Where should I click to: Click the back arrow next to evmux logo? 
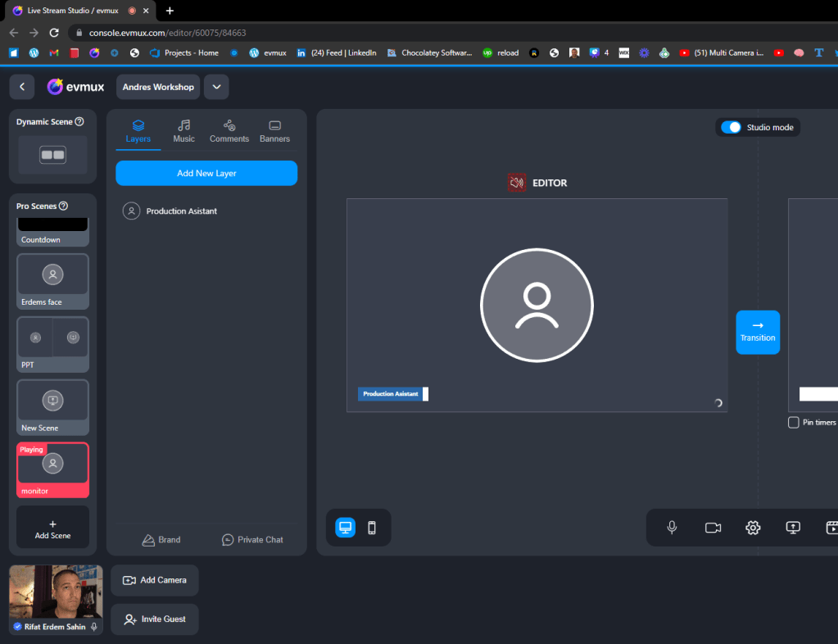coord(22,87)
